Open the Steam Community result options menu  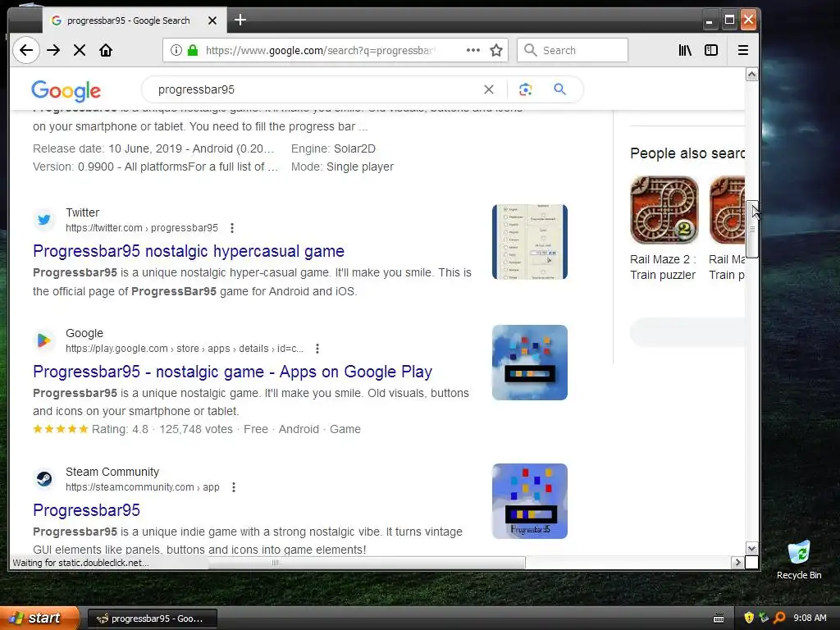tap(234, 487)
